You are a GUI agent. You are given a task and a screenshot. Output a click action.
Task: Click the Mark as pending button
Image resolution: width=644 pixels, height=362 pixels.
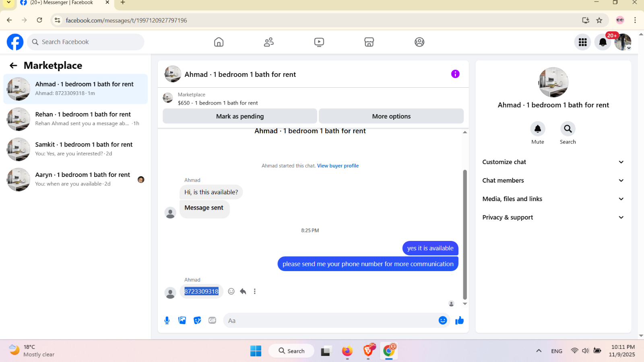240,116
